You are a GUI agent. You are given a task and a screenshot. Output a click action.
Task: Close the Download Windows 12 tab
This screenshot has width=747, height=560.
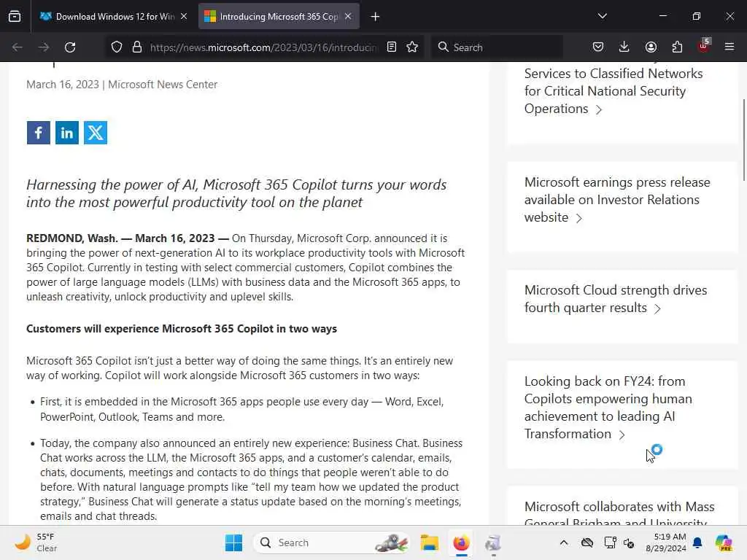(184, 17)
